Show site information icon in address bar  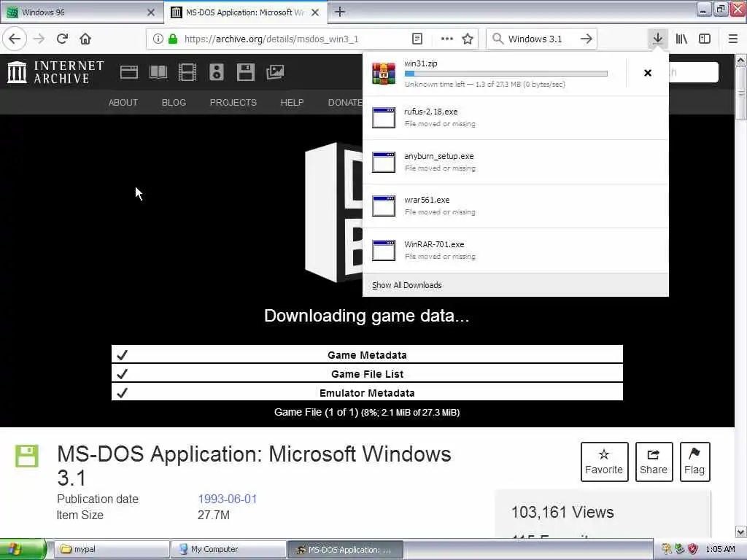click(x=158, y=39)
